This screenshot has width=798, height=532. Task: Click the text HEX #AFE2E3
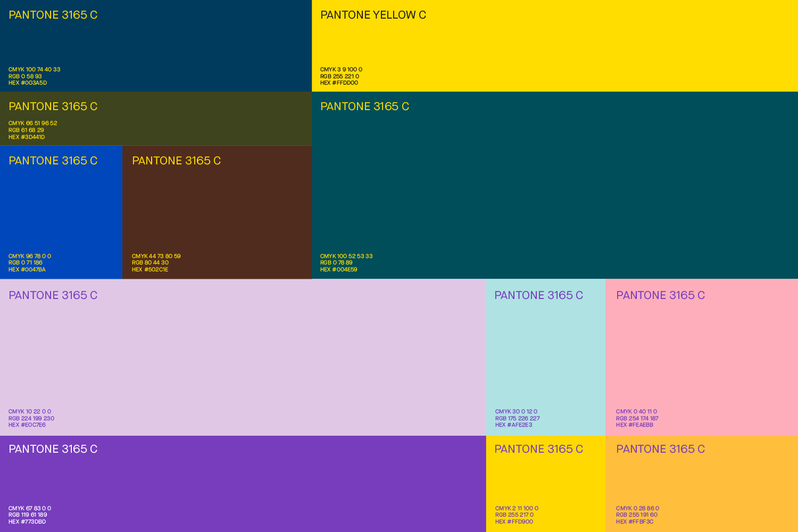(514, 425)
